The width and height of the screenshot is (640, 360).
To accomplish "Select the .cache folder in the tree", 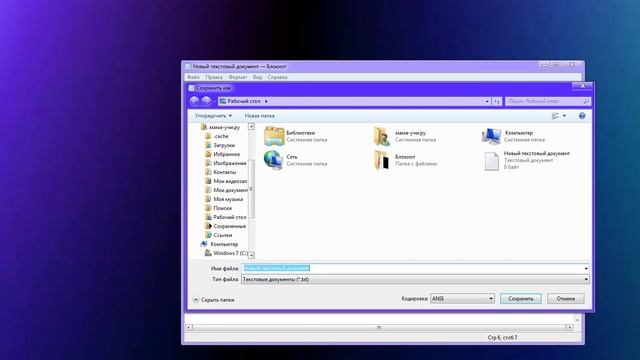I will click(218, 136).
